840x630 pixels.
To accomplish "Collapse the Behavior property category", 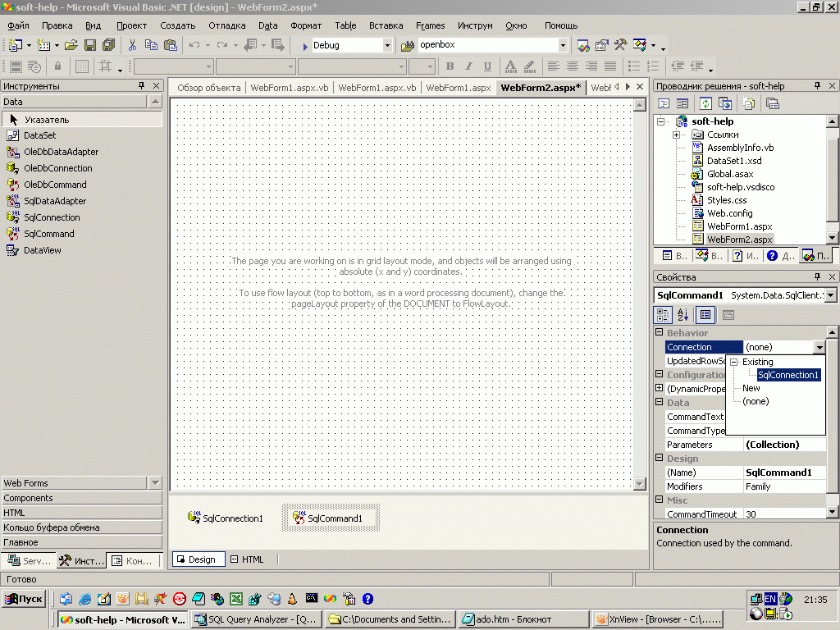I will coord(660,332).
